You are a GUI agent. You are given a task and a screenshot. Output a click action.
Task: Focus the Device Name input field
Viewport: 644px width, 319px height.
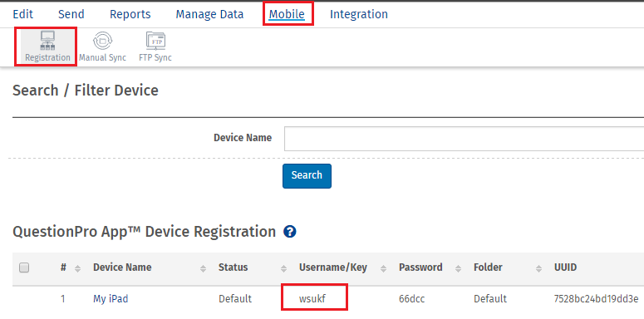(464, 139)
